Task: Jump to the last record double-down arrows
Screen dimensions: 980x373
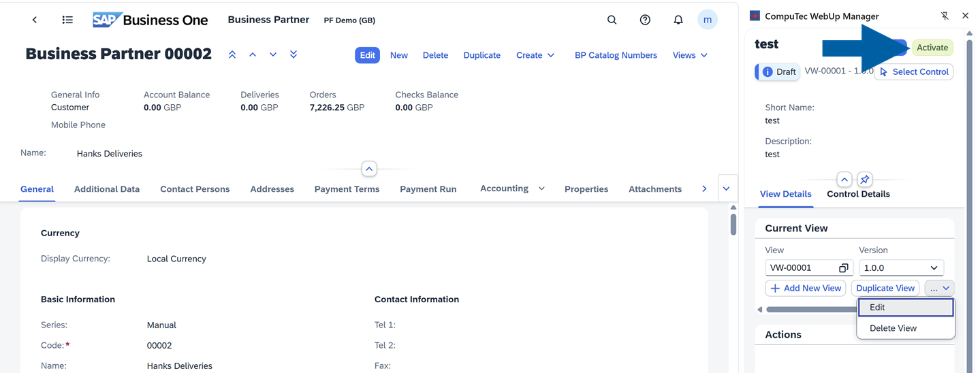Action: 294,54
